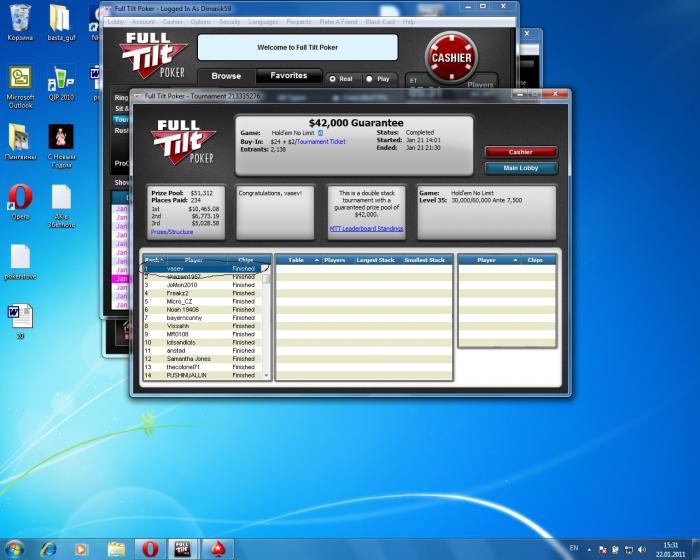Click the large red CASHIER chip icon
The width and height of the screenshot is (700, 560).
tap(451, 58)
